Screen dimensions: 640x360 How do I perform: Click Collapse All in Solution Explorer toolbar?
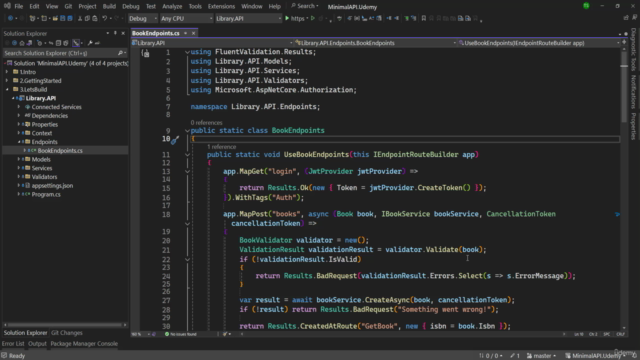(x=58, y=43)
